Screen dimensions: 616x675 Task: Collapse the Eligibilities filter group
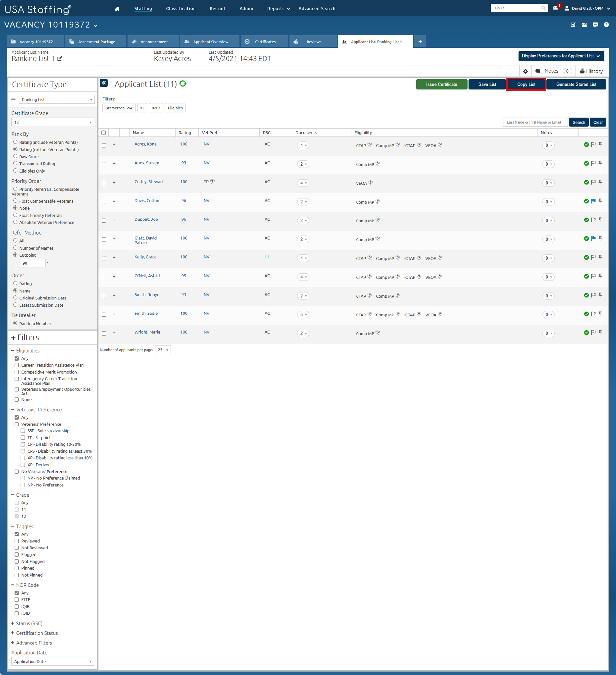pyautogui.click(x=13, y=351)
